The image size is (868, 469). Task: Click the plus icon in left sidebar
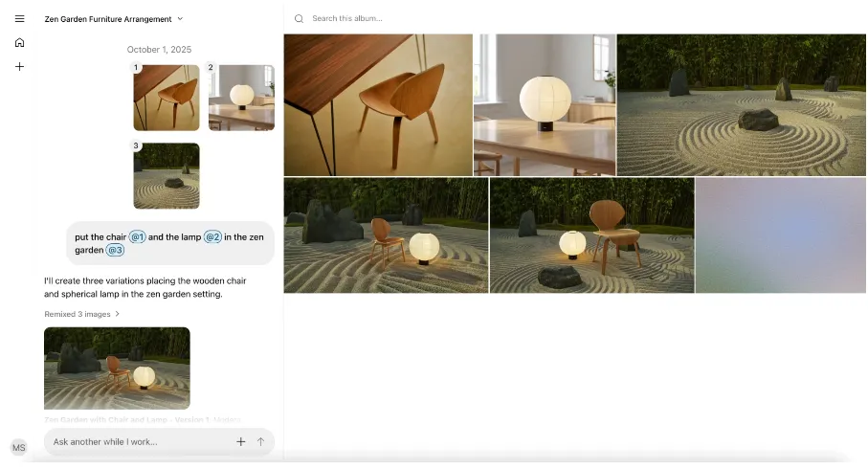pyautogui.click(x=19, y=67)
